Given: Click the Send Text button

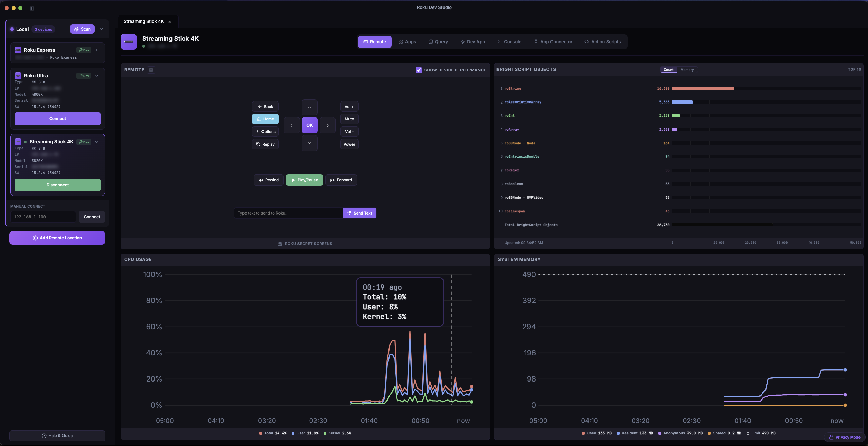Looking at the screenshot, I should pos(359,213).
